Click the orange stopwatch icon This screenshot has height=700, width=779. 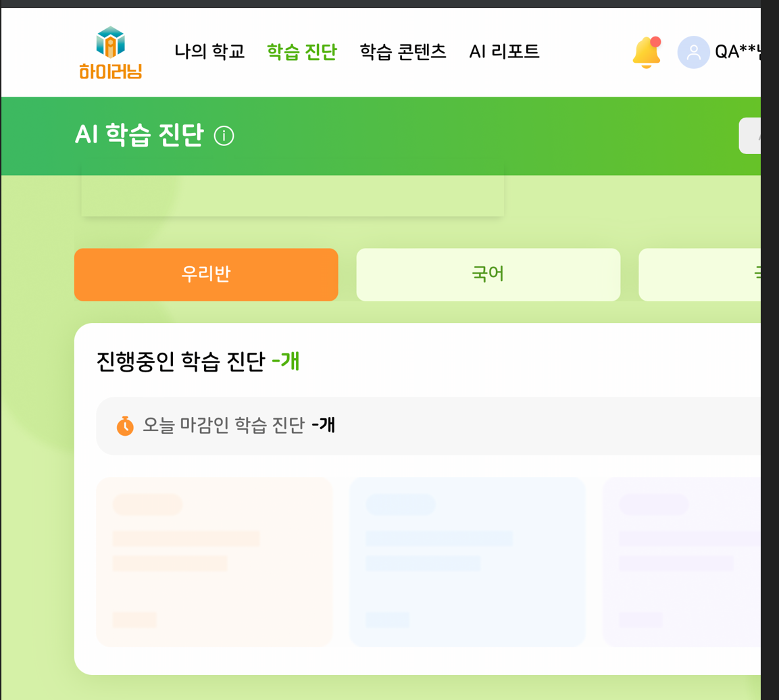(125, 426)
